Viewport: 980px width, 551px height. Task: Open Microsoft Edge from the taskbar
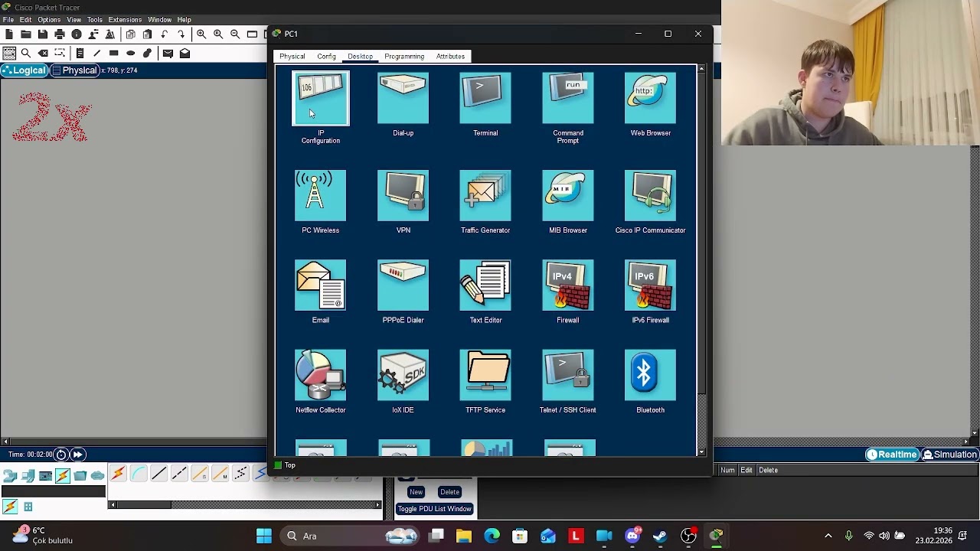(492, 536)
